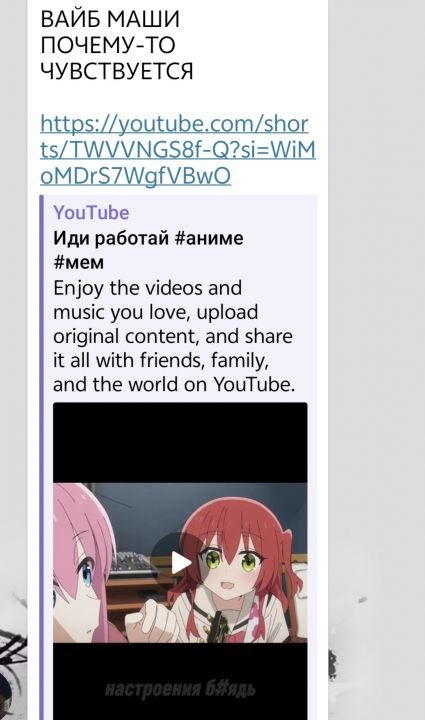
Task: Select the #мем hashtag
Action: click(x=78, y=263)
